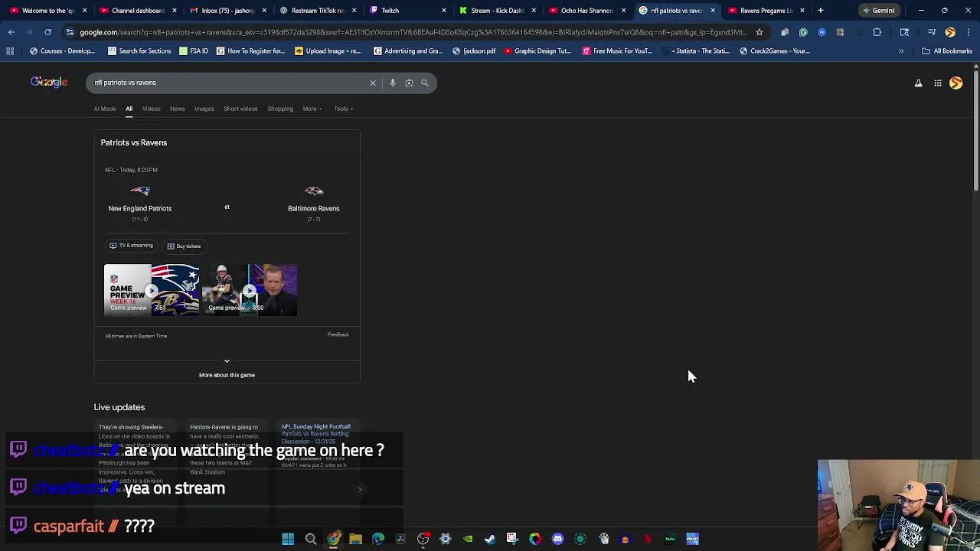The height and width of the screenshot is (551, 980).
Task: Open File Explorer from the taskbar
Action: pyautogui.click(x=355, y=539)
